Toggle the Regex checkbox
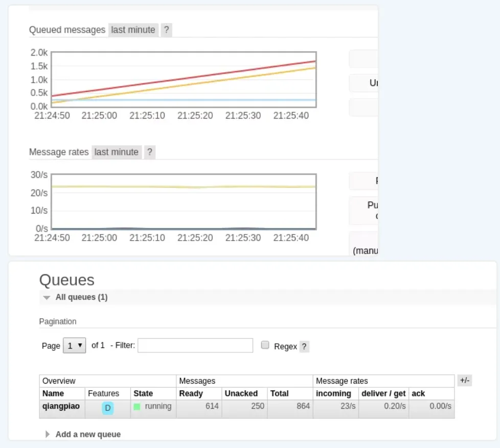The height and width of the screenshot is (448, 500). pos(265,345)
